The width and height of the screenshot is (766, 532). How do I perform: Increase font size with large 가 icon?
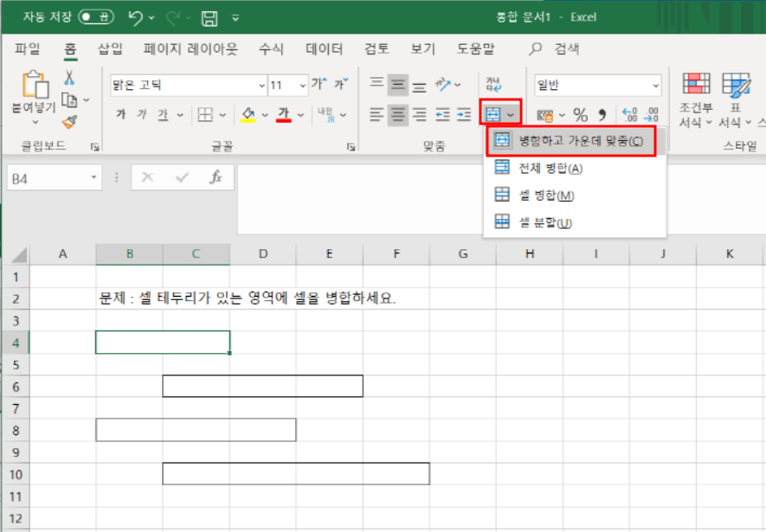coord(319,84)
